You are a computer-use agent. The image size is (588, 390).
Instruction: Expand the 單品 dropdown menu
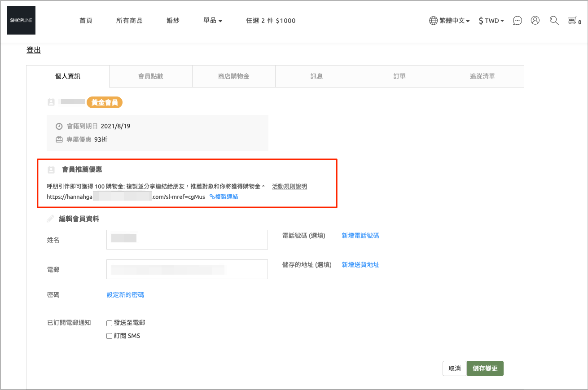[x=213, y=21]
